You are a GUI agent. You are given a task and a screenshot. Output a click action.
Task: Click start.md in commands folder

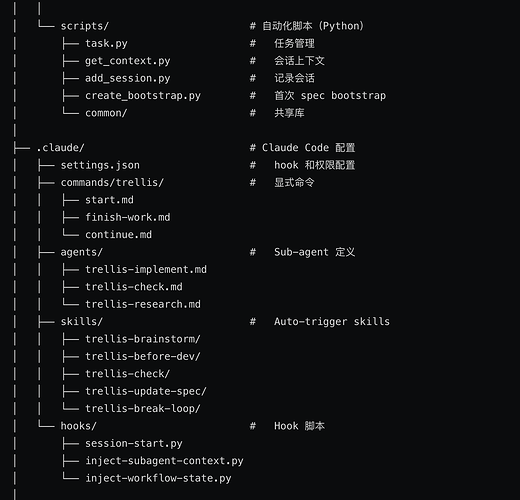click(x=109, y=200)
